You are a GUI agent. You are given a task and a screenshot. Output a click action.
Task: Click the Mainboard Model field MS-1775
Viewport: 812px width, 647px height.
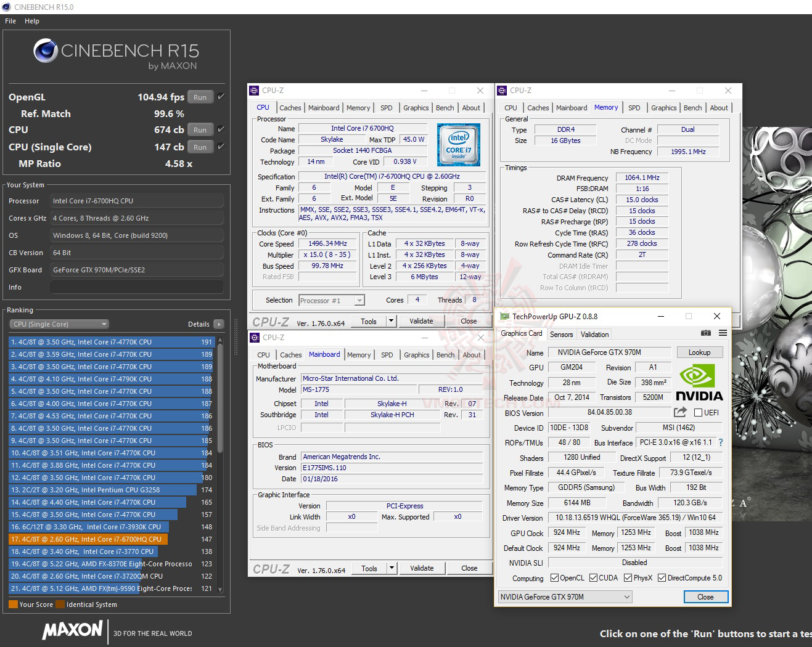(359, 389)
